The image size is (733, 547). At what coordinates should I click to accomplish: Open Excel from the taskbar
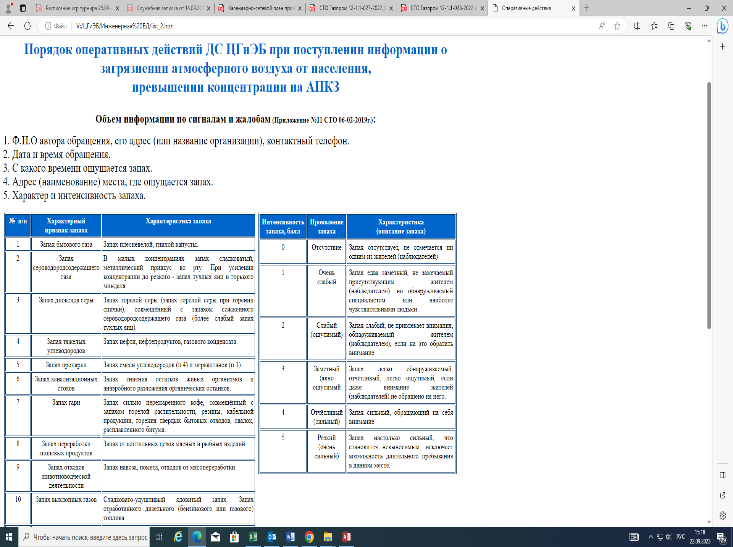[253, 537]
